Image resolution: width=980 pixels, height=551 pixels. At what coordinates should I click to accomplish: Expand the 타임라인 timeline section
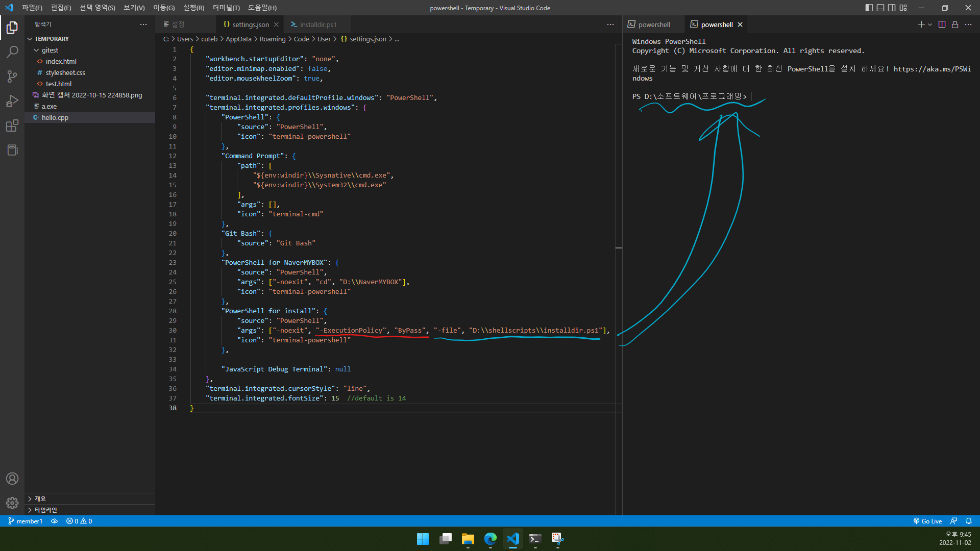tap(90, 510)
